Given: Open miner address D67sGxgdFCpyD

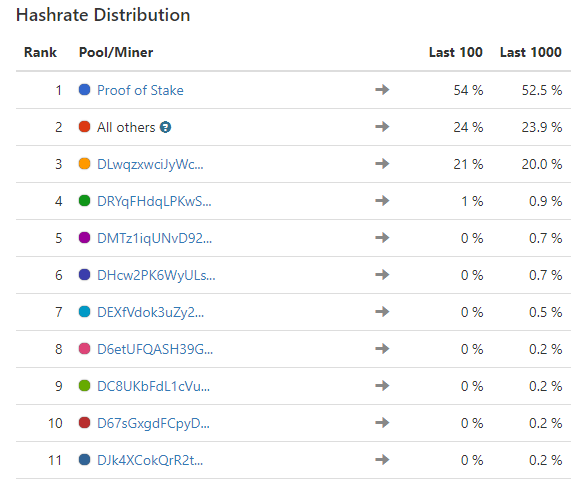Looking at the screenshot, I should (153, 424).
